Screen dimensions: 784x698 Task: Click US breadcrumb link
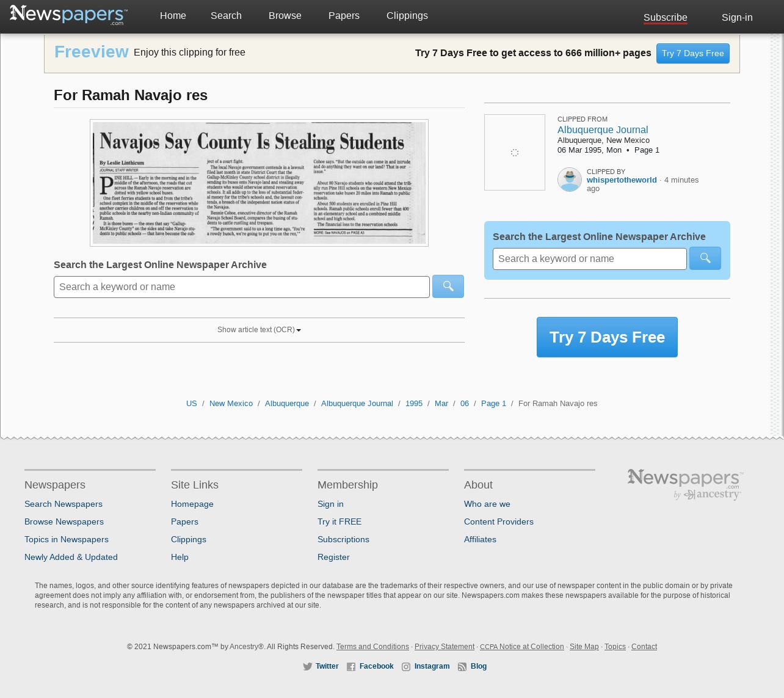(x=192, y=404)
